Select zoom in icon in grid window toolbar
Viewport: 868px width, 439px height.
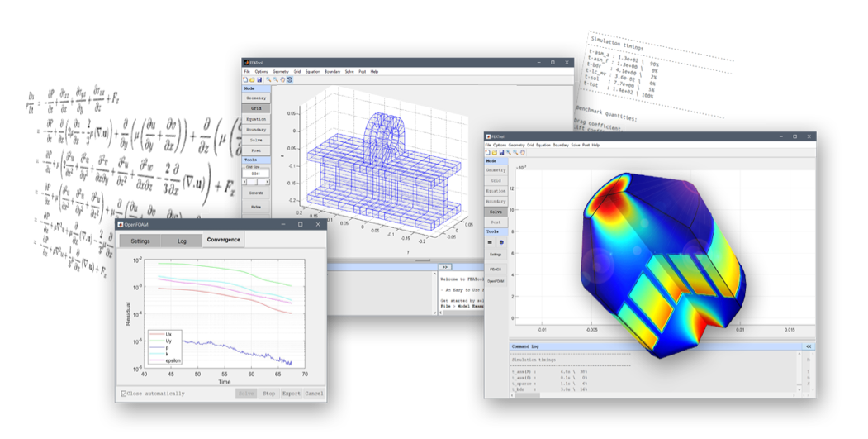click(x=268, y=80)
